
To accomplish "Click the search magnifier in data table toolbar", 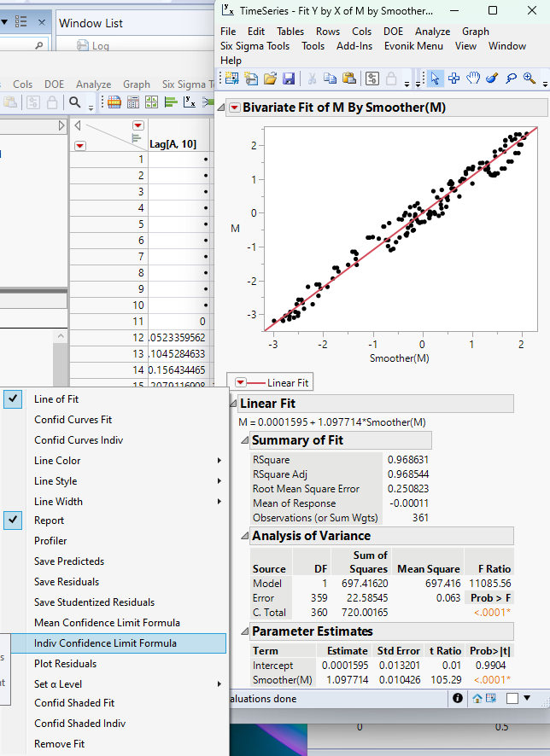I will [75, 102].
